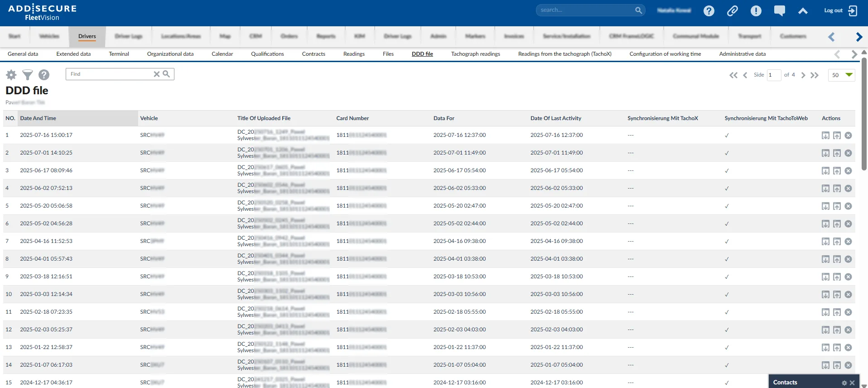The height and width of the screenshot is (388, 868).
Task: Select the Drivers main tab
Action: (87, 36)
